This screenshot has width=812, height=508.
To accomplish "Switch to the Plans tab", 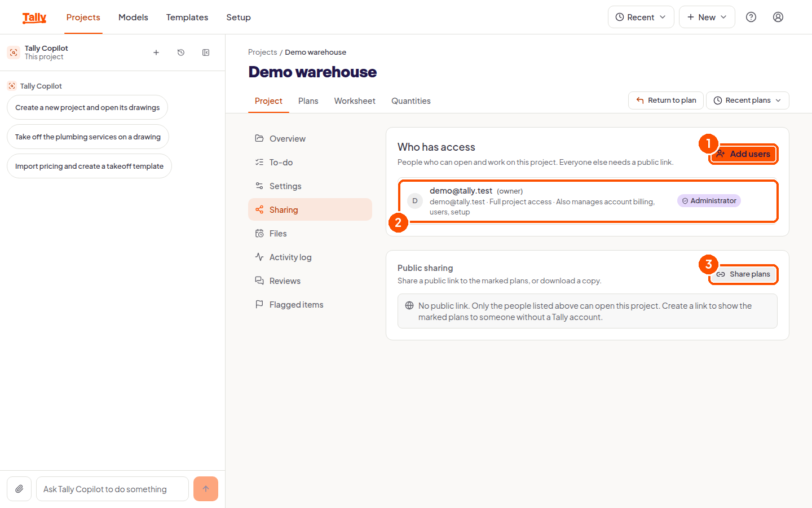I will click(308, 101).
